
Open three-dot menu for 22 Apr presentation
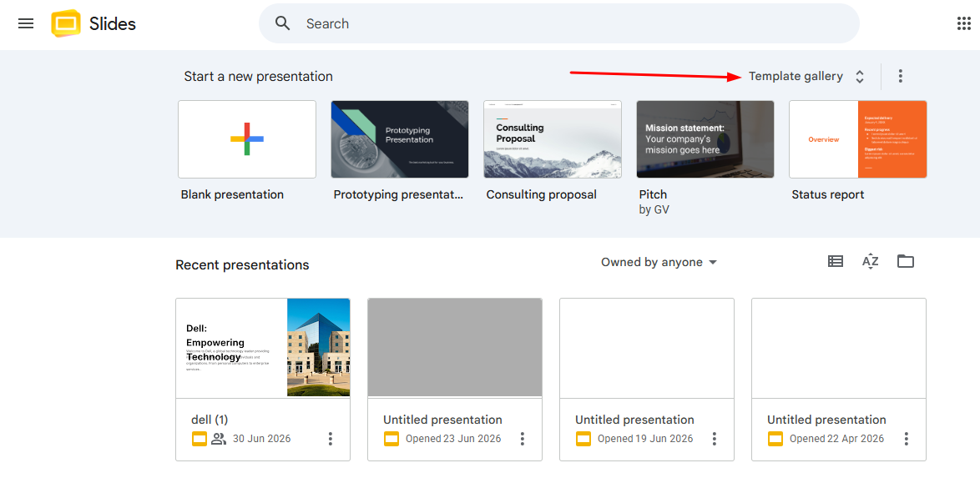(x=907, y=439)
